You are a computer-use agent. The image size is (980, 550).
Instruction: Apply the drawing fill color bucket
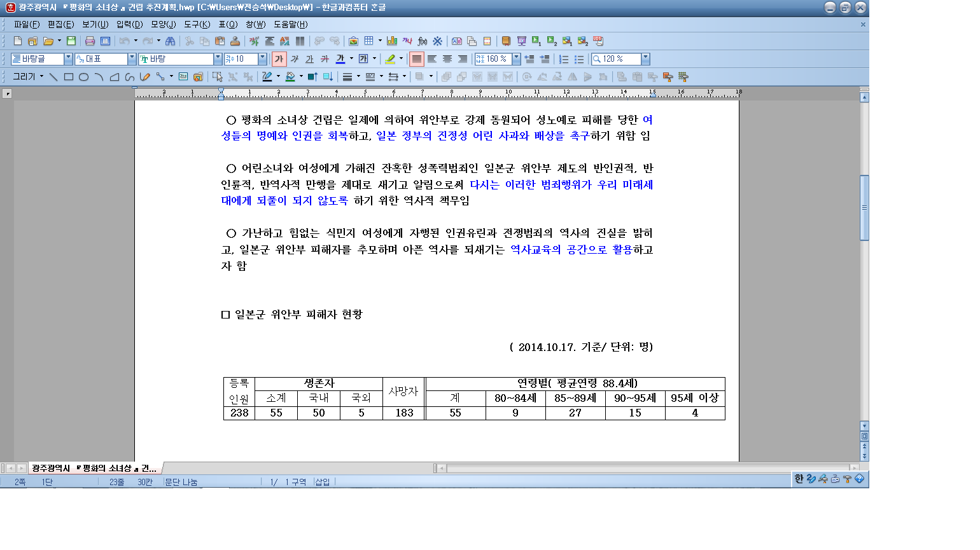click(290, 77)
